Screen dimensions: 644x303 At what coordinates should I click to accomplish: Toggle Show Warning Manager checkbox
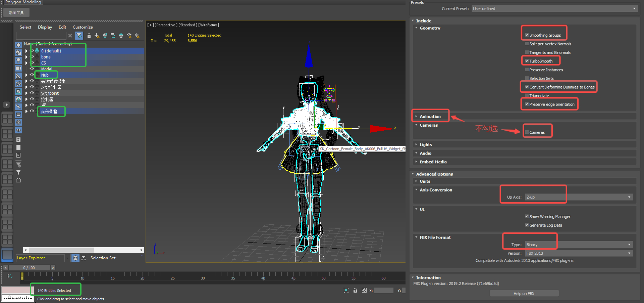[527, 216]
